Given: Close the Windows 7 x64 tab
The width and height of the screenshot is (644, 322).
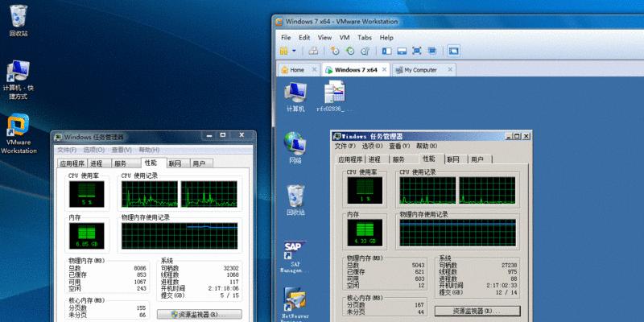Looking at the screenshot, I should (x=385, y=69).
